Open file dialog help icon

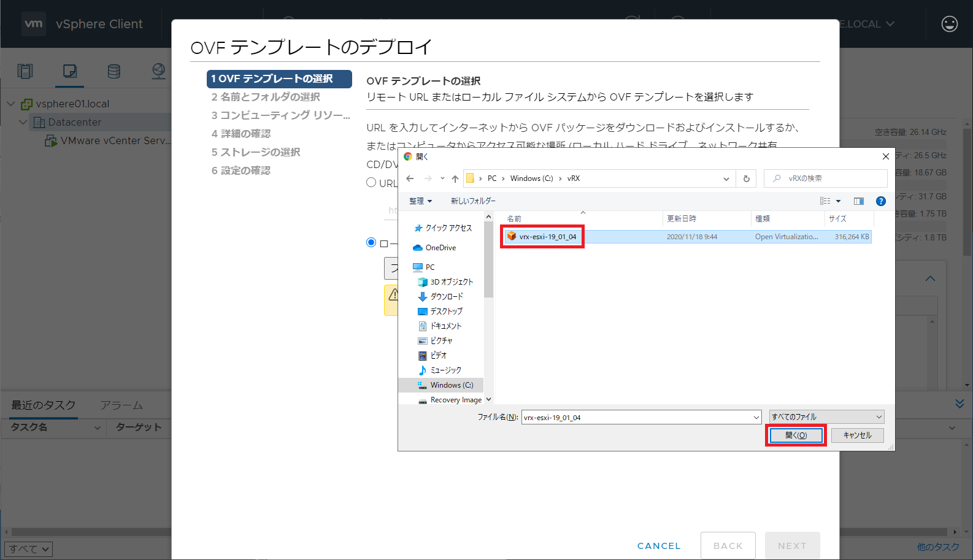pos(880,201)
